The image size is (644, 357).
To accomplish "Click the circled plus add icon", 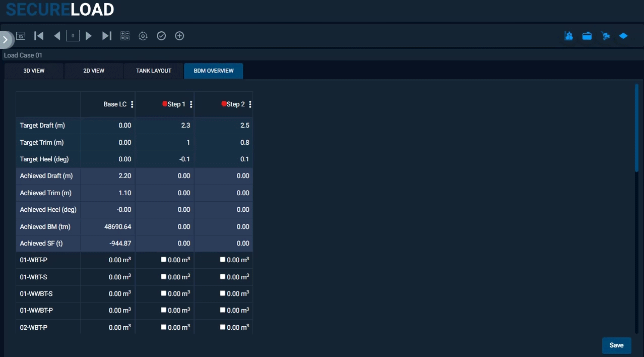I will tap(179, 36).
